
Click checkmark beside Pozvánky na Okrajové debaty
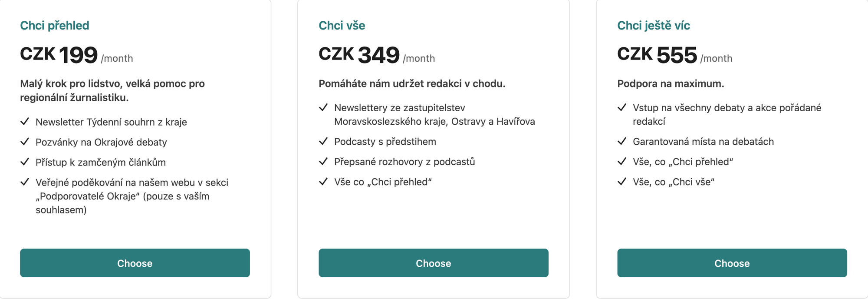(25, 141)
